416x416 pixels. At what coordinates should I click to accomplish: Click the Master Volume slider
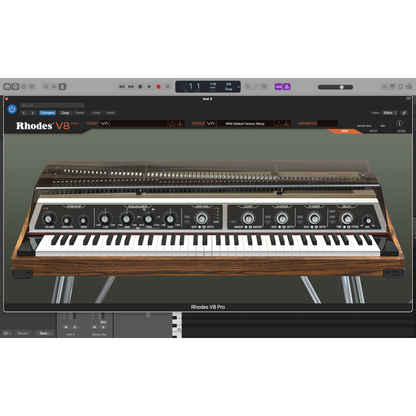[335, 87]
